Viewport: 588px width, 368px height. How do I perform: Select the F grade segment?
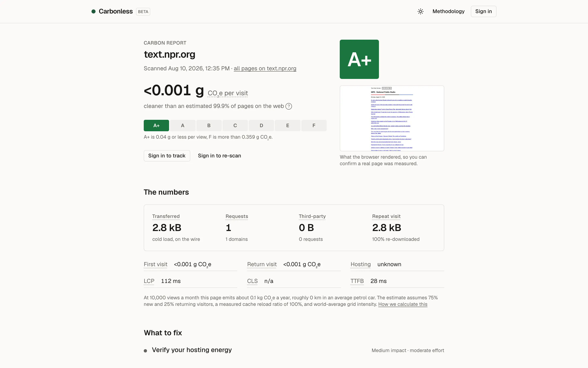tap(314, 126)
